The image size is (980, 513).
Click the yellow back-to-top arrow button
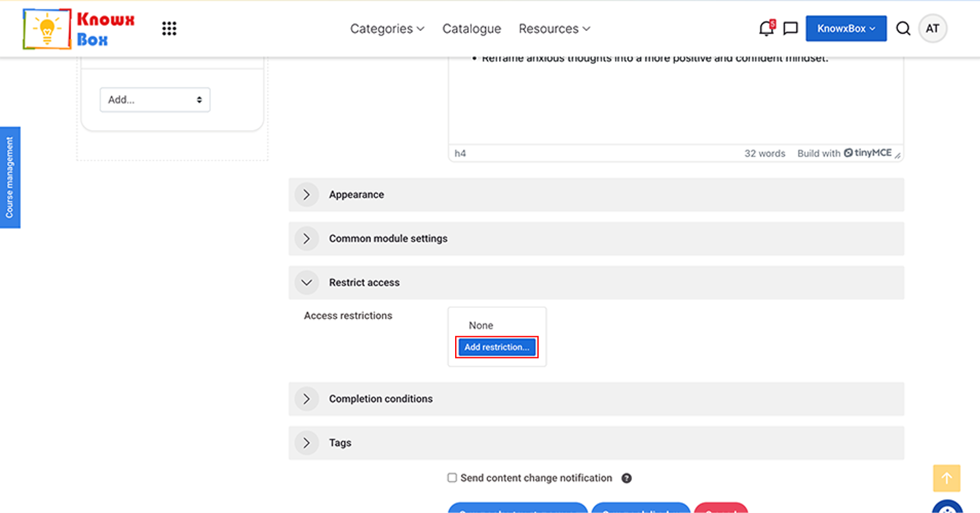[946, 478]
